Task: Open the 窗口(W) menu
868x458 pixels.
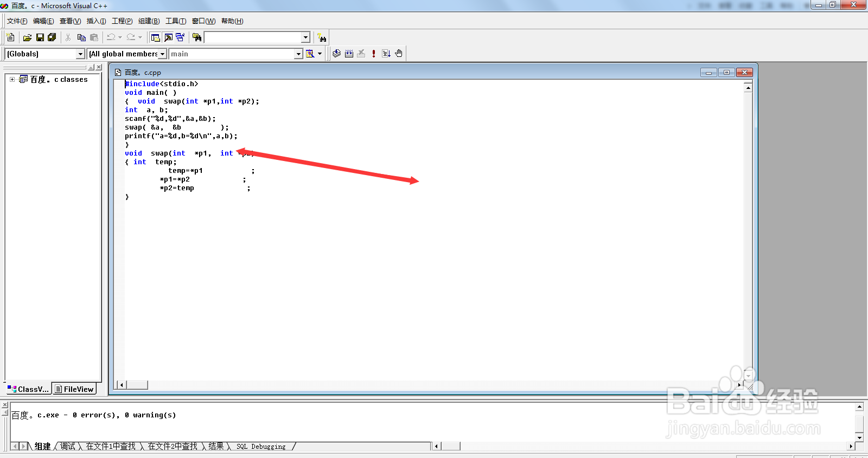Action: (203, 21)
